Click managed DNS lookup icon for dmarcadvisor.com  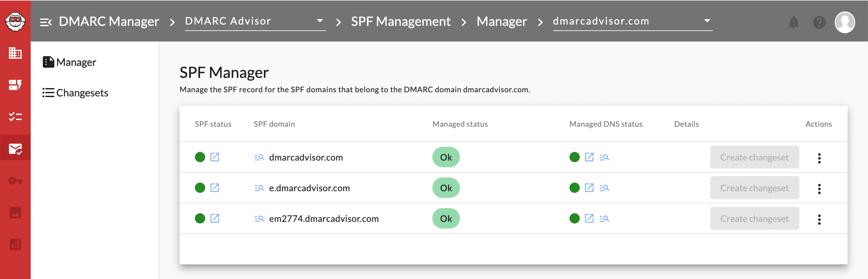click(x=604, y=157)
